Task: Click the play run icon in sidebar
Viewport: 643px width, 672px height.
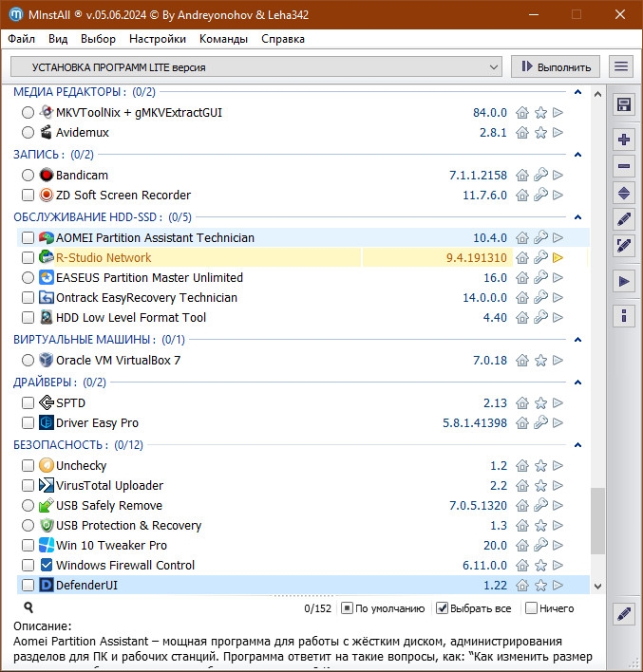Action: point(624,282)
